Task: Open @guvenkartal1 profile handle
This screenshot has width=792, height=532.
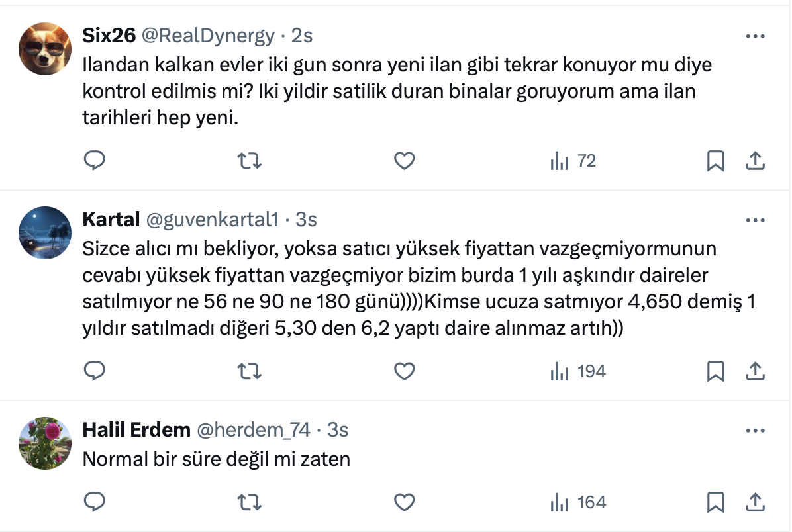Action: pyautogui.click(x=216, y=220)
